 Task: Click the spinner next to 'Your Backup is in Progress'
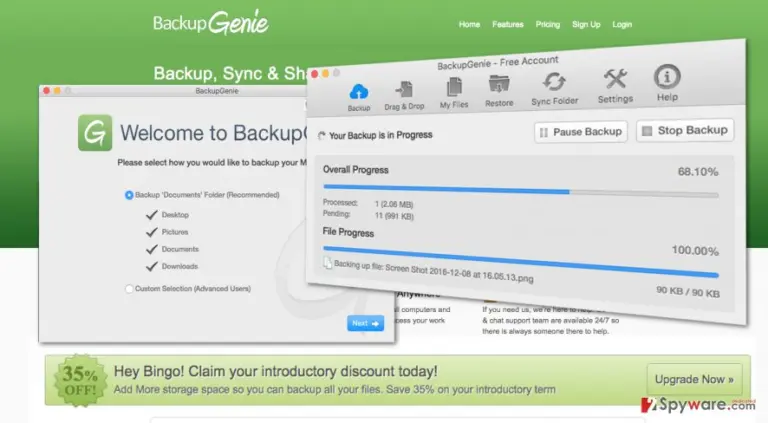321,136
